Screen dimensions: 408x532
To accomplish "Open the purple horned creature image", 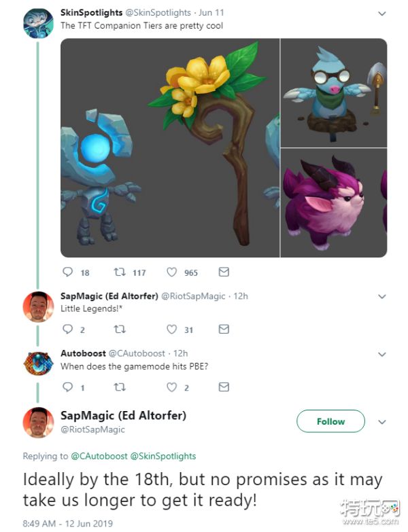I will (334, 203).
